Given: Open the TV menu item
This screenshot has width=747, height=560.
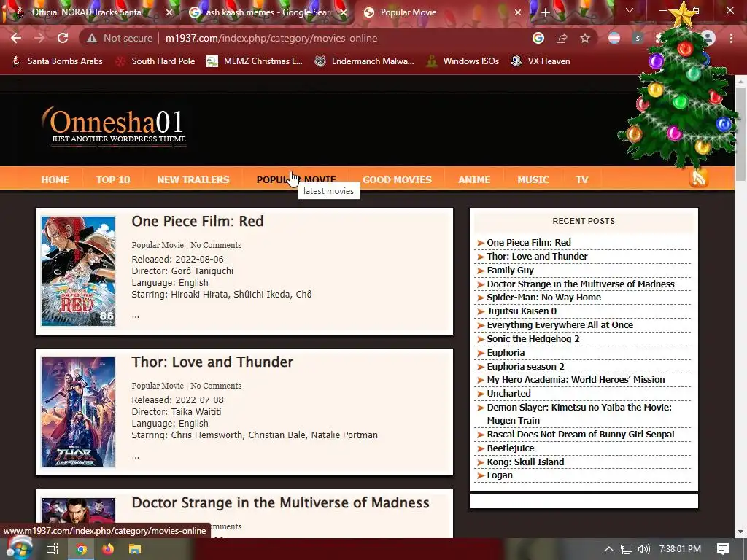Looking at the screenshot, I should pyautogui.click(x=581, y=179).
